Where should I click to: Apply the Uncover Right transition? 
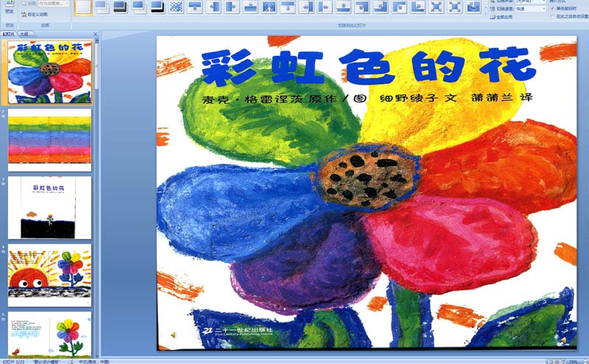click(325, 7)
